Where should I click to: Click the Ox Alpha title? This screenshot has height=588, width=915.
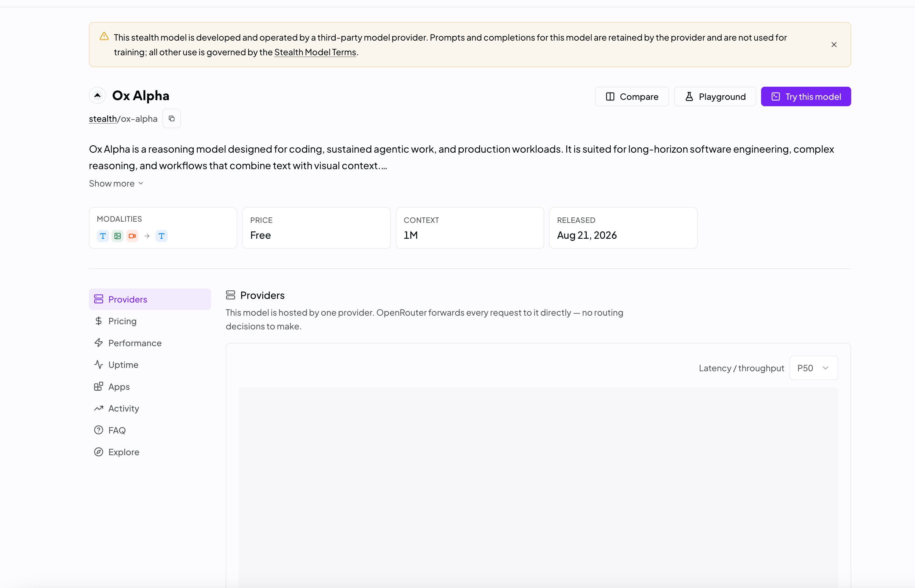140,96
